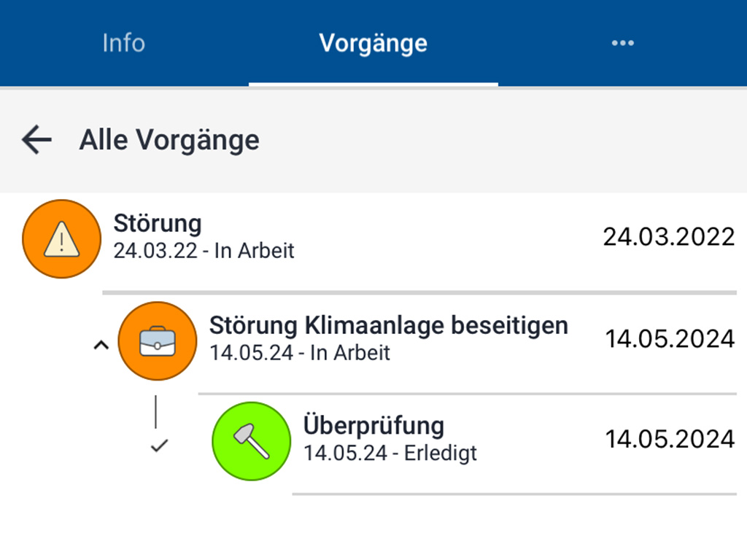Click the date 24.03.2022
747x560 pixels.
tap(668, 237)
